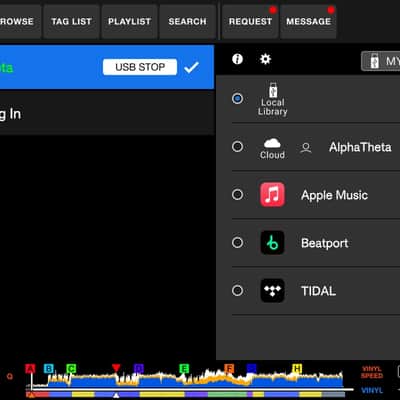Jump to hot cue A marker
This screenshot has width=400, height=400.
[x=30, y=369]
